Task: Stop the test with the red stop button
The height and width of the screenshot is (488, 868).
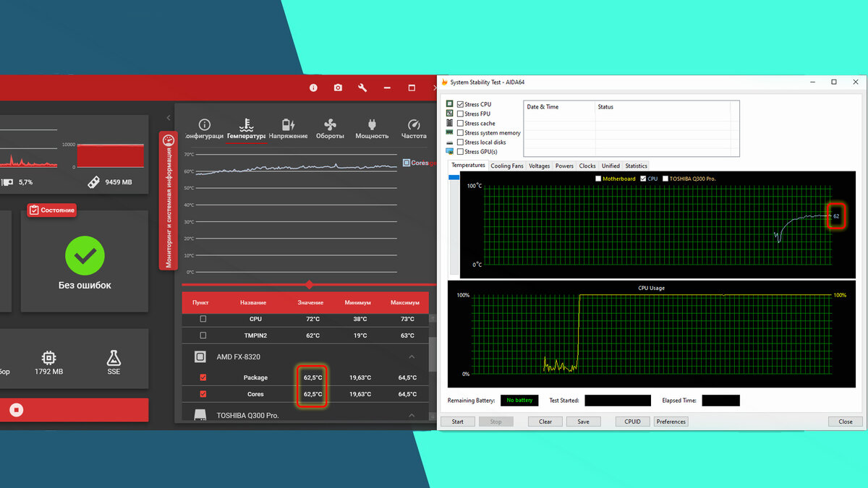Action: pyautogui.click(x=17, y=410)
